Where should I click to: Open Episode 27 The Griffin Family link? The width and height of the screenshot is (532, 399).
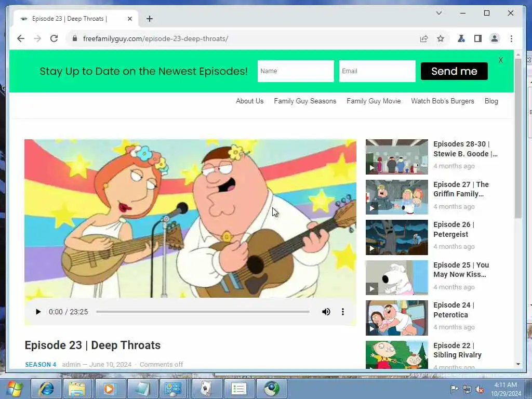[461, 189]
